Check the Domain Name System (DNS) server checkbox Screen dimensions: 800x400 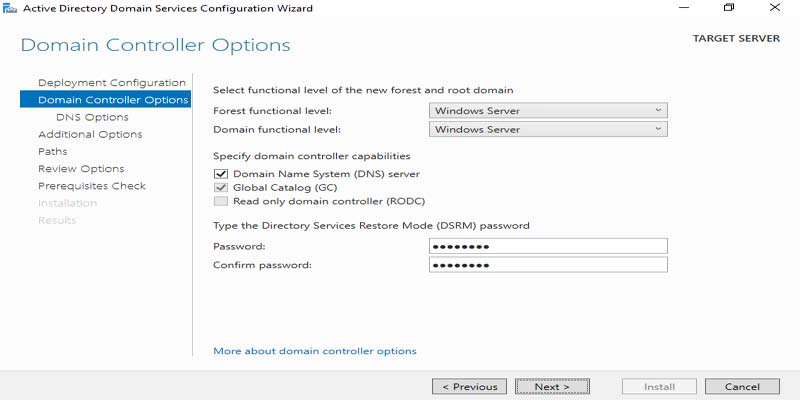click(220, 173)
